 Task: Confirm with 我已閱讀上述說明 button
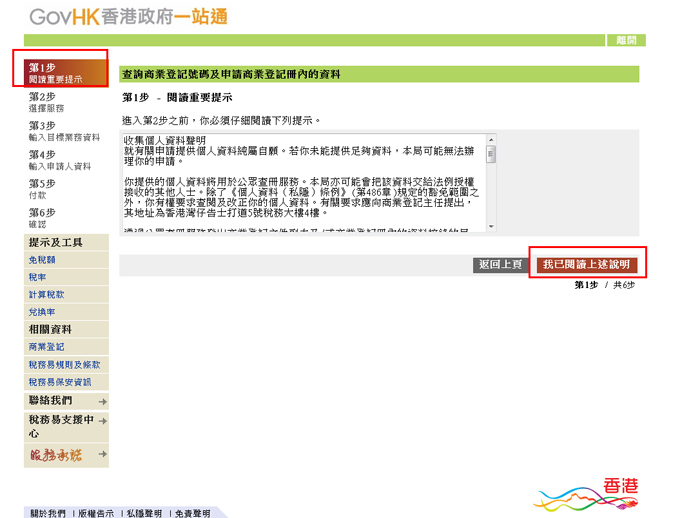click(586, 265)
